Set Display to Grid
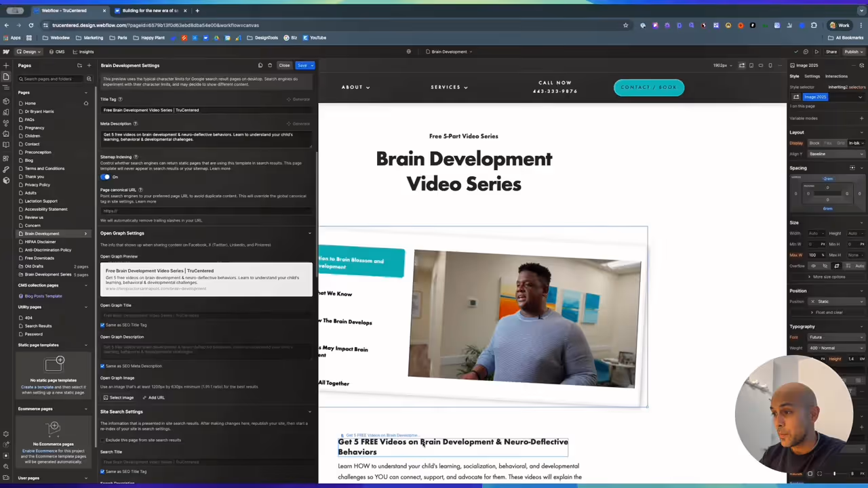 pos(841,143)
